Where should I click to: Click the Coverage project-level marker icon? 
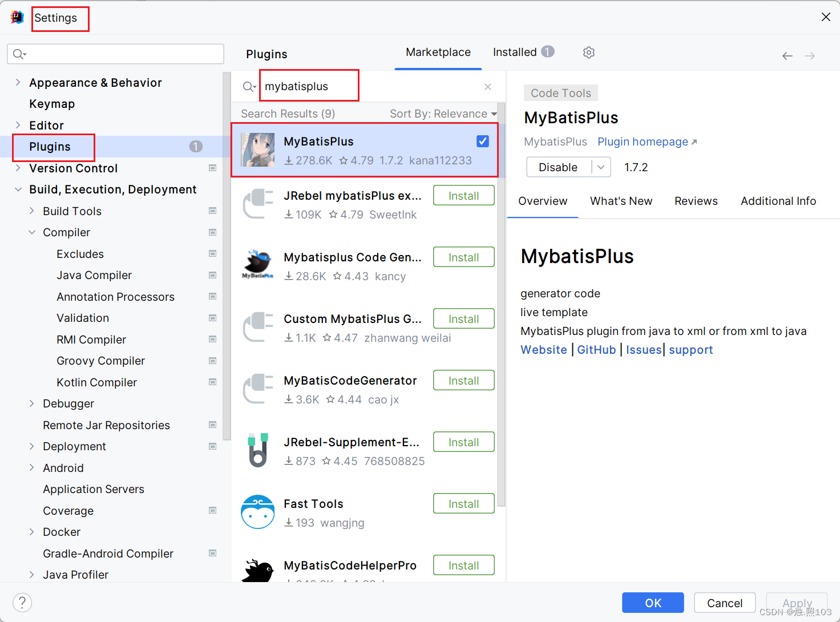pos(213,510)
